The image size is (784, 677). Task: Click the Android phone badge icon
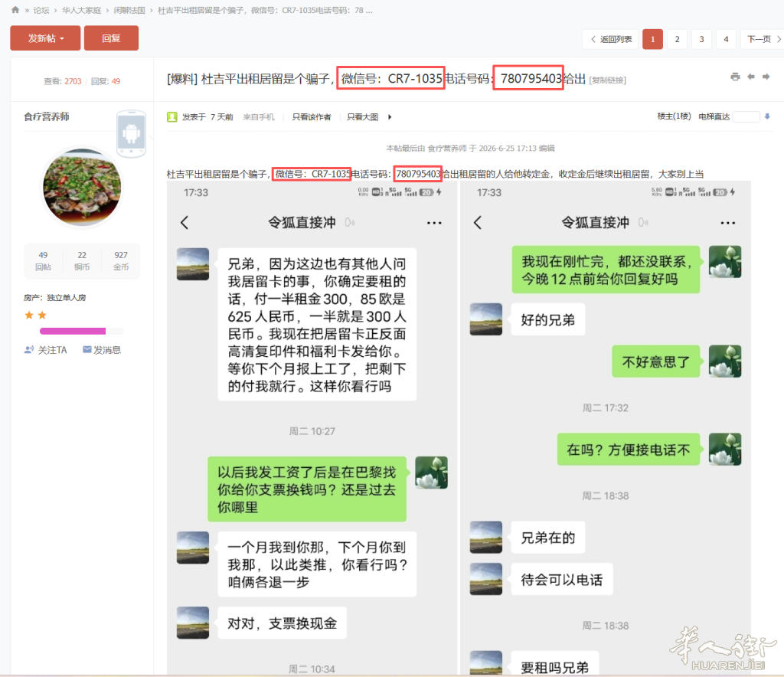131,133
